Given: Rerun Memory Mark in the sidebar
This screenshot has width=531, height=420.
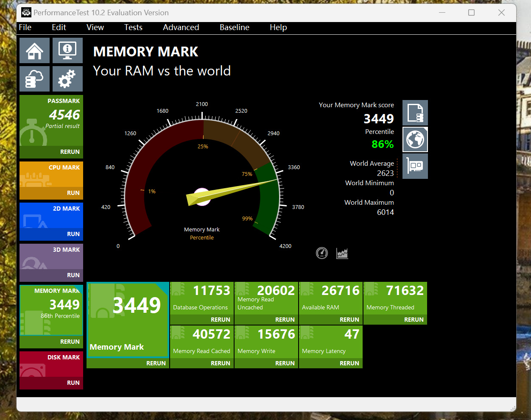Looking at the screenshot, I should [51, 342].
